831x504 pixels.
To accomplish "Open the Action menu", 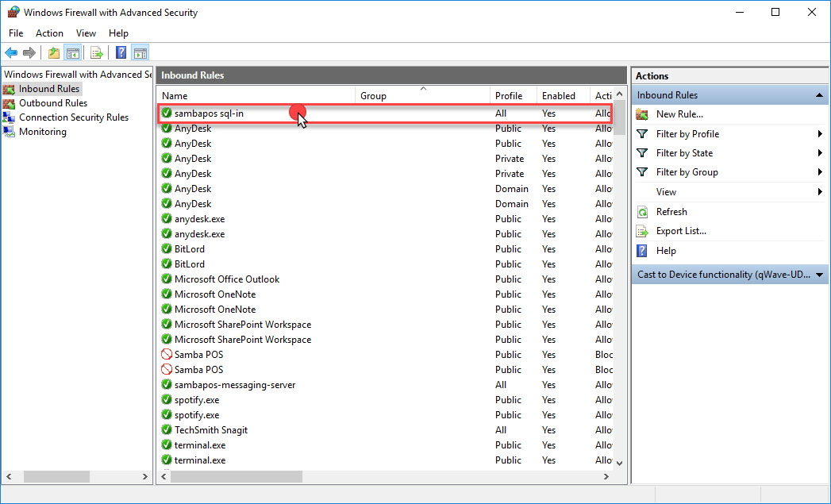I will tap(49, 33).
